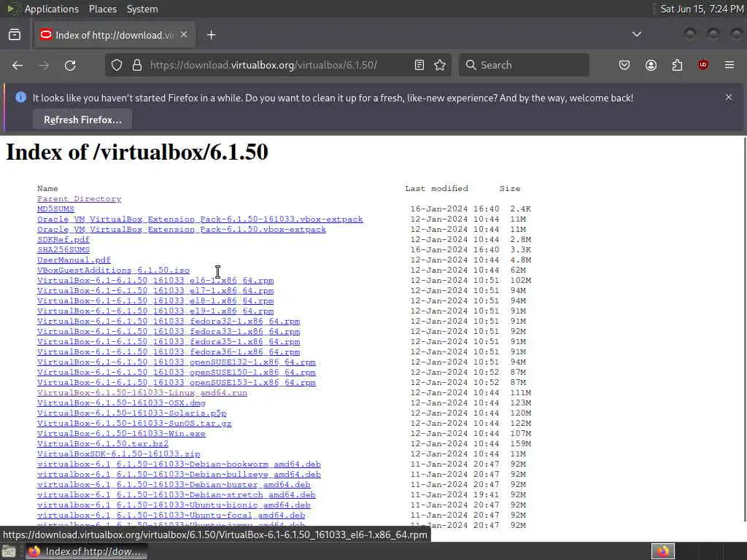The height and width of the screenshot is (560, 747).
Task: Click the show desktop icon in taskbar
Action: tap(9, 551)
